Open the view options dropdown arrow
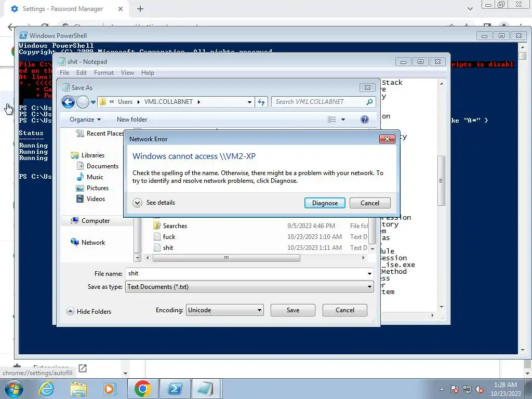The image size is (532, 399). click(x=343, y=119)
